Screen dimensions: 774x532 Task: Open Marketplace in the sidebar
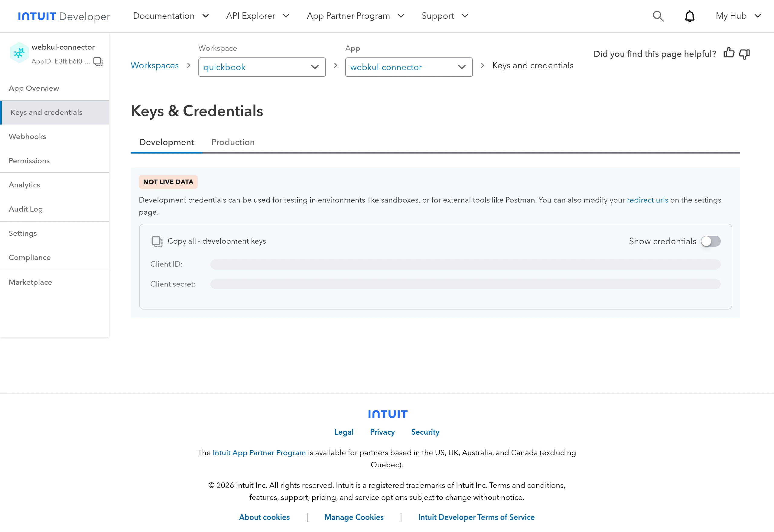(54, 282)
